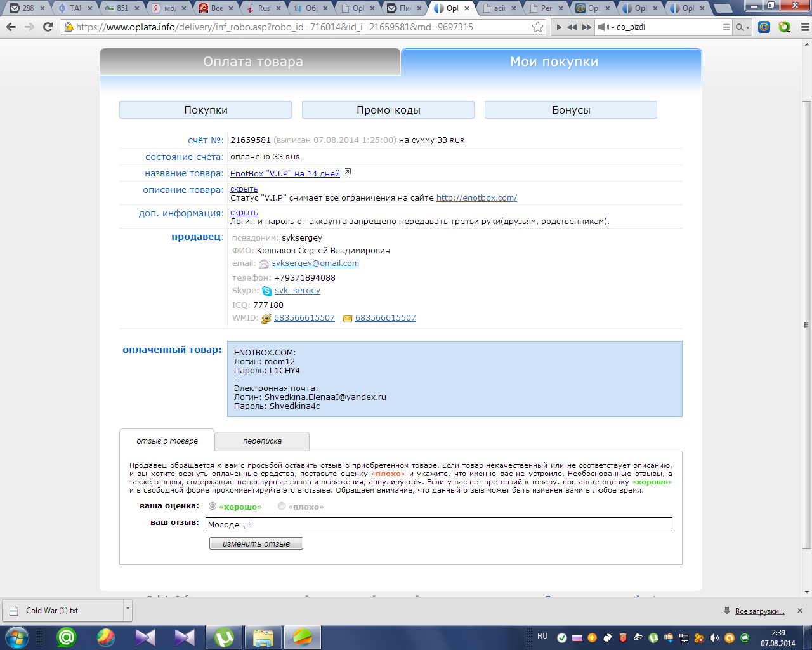Viewport: 812px width, 650px height.
Task: Open the Покупки section button
Action: [206, 110]
